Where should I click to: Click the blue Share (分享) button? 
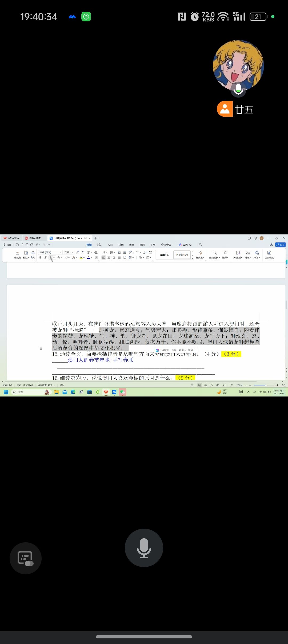pos(280,245)
